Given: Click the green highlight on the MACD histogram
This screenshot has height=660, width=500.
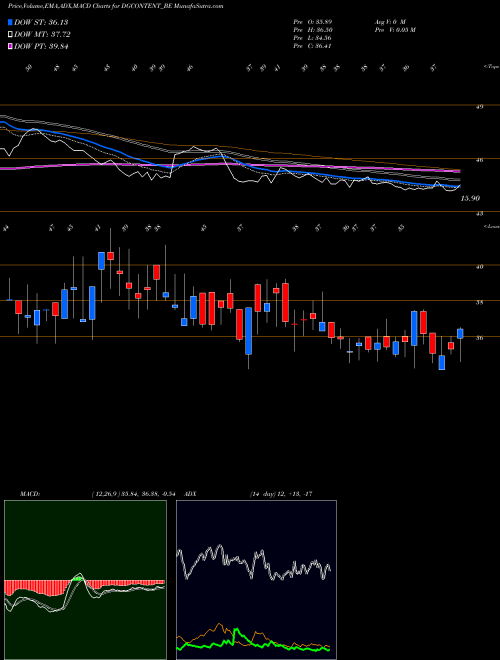Looking at the screenshot, I should pos(77,579).
